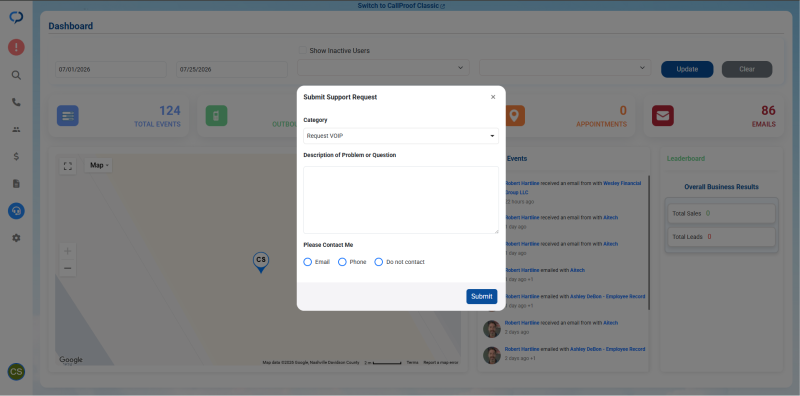Click the events list vertical scrollbar
The width and height of the screenshot is (800, 396).
[649, 243]
